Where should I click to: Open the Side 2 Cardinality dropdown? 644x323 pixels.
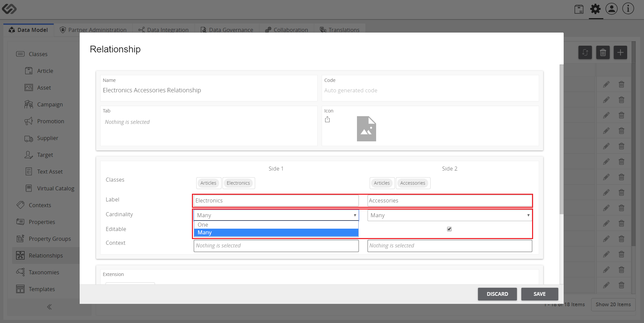450,215
